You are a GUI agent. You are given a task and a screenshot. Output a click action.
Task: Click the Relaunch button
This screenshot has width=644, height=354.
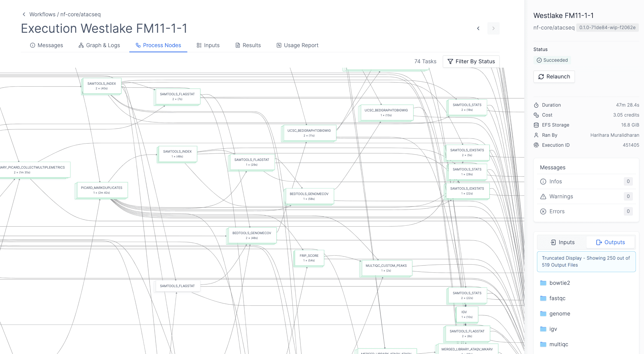tap(554, 77)
